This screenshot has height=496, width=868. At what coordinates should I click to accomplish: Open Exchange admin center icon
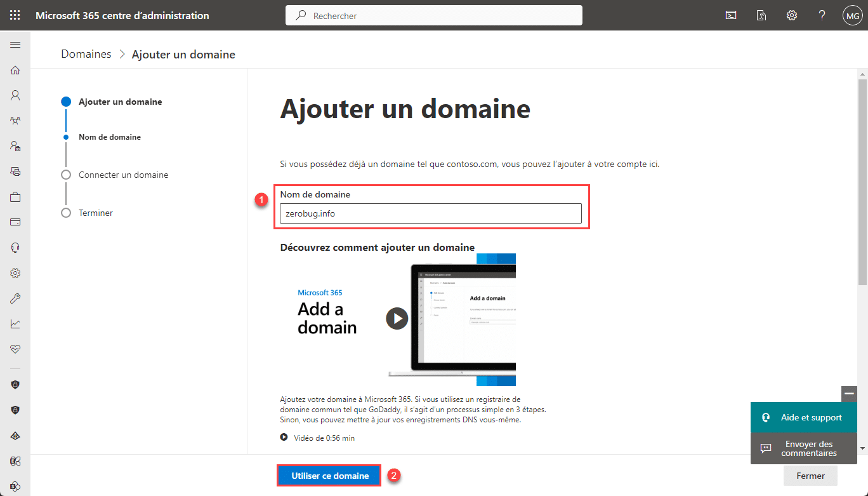(x=15, y=461)
